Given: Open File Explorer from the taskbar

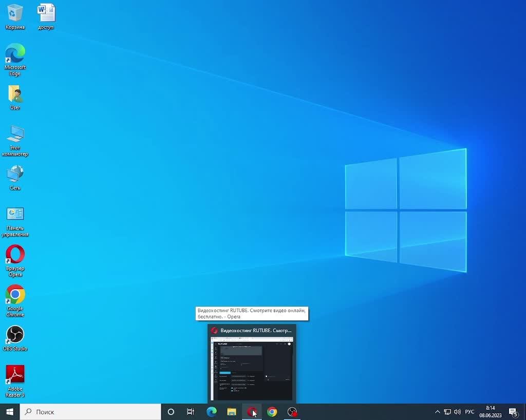Looking at the screenshot, I should tap(232, 412).
